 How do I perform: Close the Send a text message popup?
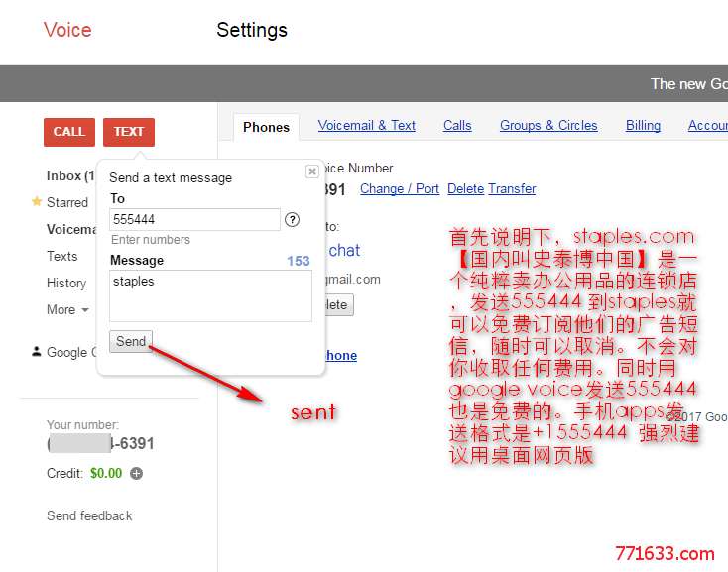coord(312,172)
